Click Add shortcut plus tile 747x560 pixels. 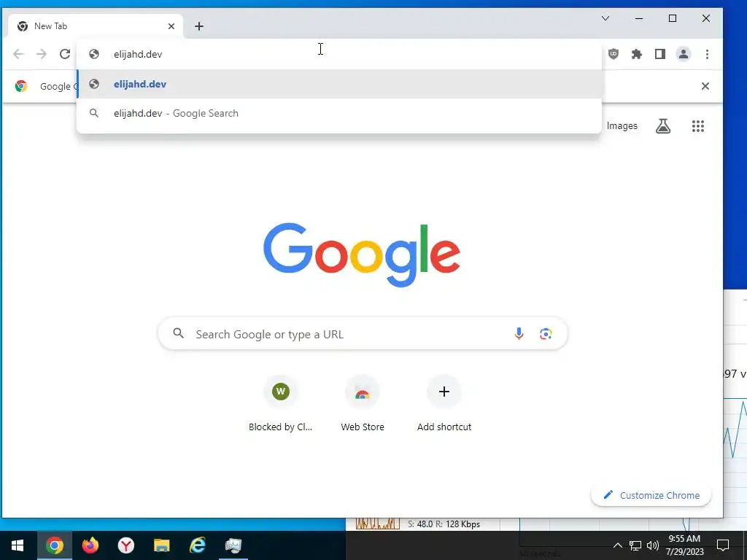click(x=444, y=404)
